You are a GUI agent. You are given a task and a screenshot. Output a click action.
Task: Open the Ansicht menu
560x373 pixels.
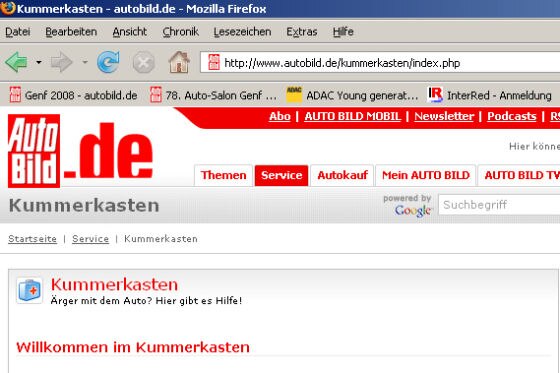(130, 32)
